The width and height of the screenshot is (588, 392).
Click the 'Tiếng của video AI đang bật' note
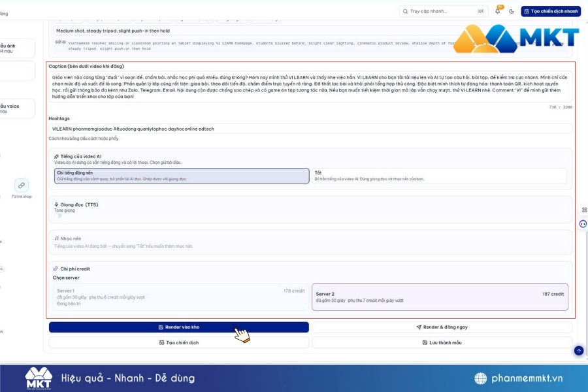(x=123, y=246)
